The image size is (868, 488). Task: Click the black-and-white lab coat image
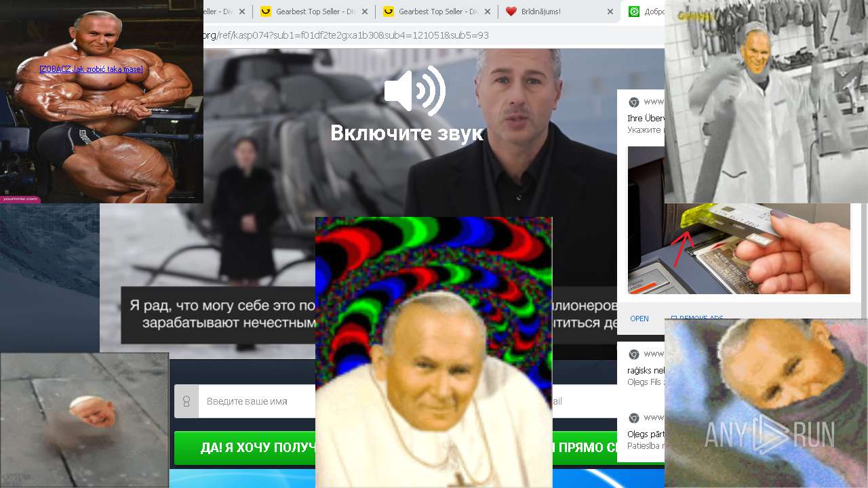pos(766,102)
